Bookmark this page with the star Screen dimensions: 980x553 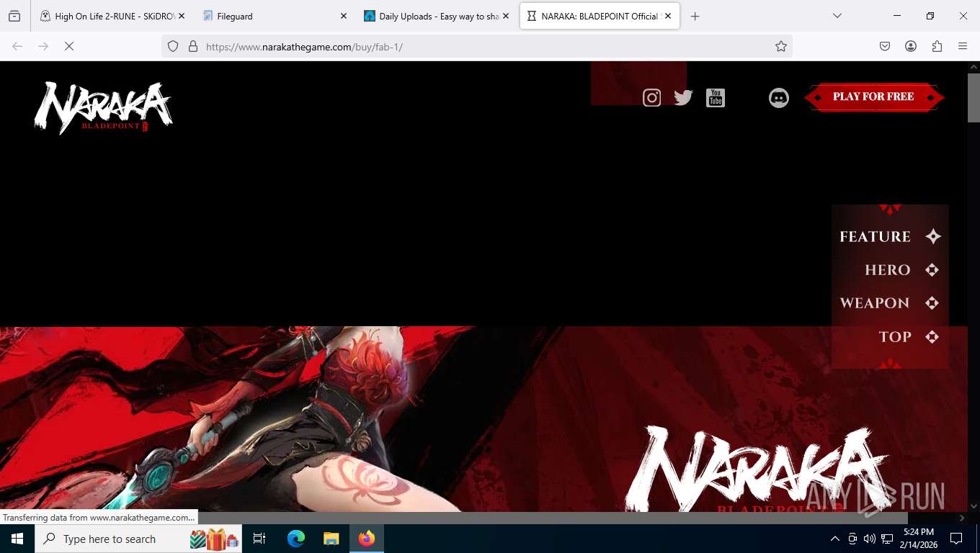[x=780, y=46]
